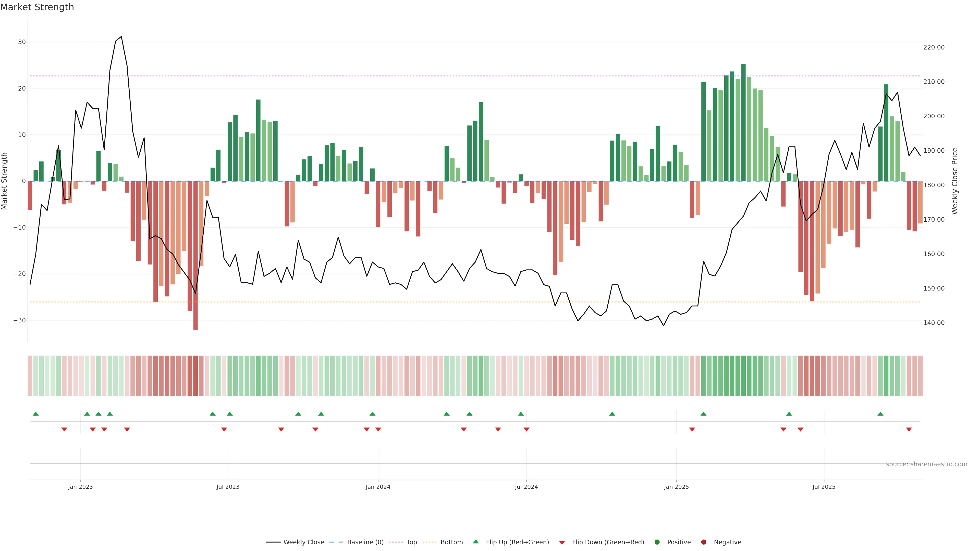Image resolution: width=980 pixels, height=551 pixels.
Task: Click the source: sharemaestro.com text
Action: click(x=926, y=464)
